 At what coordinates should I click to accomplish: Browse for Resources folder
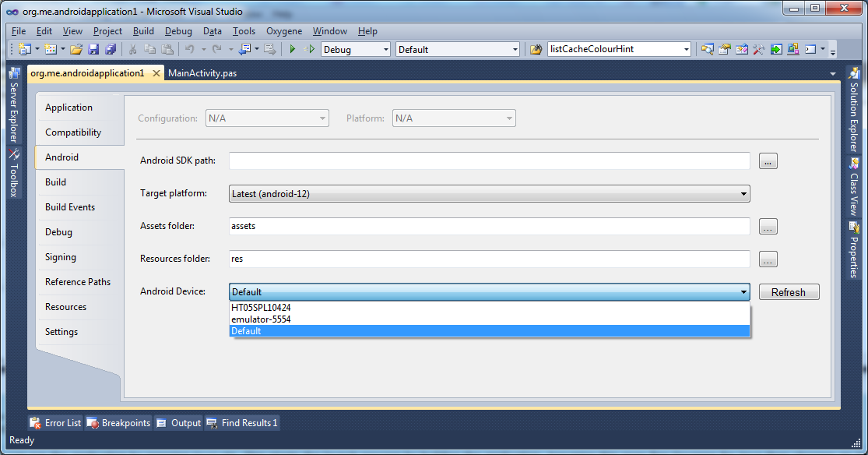(x=768, y=259)
